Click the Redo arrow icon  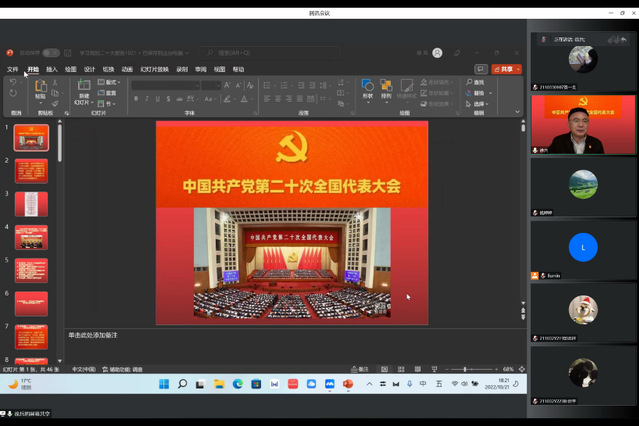pyautogui.click(x=13, y=93)
